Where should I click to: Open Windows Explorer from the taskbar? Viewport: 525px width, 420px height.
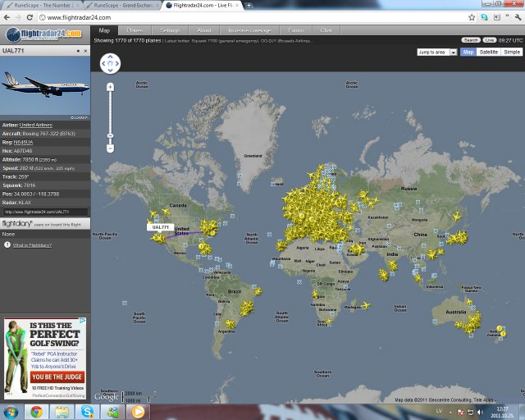(x=62, y=413)
